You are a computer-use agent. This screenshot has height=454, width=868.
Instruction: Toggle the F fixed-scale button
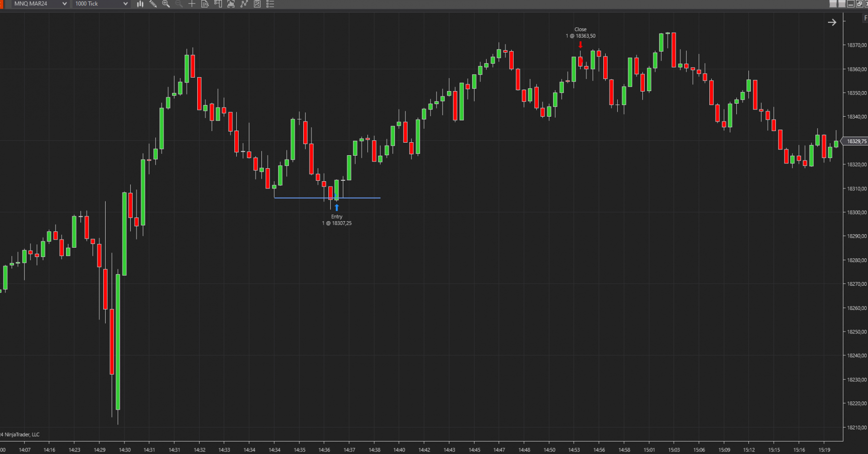[865, 18]
